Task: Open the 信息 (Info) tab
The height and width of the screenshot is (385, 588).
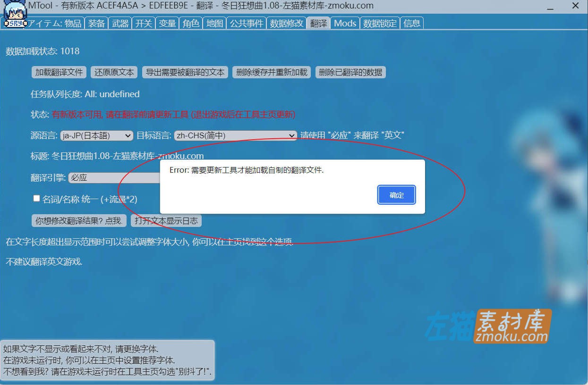Action: point(411,23)
